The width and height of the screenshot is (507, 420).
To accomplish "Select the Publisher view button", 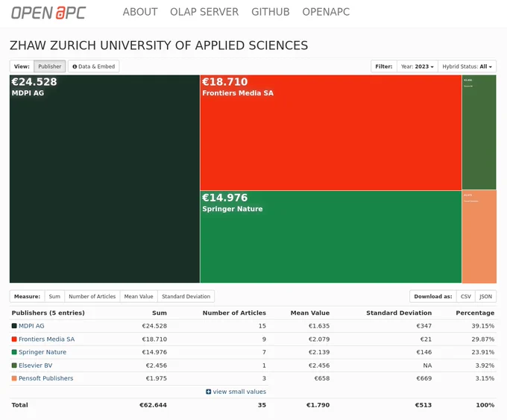I will point(49,66).
